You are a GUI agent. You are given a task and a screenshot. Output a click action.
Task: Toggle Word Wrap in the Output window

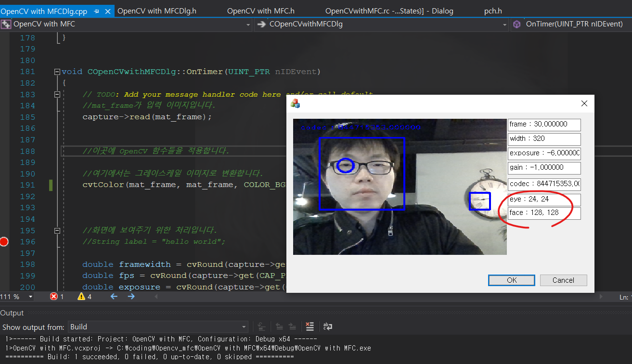coord(327,327)
